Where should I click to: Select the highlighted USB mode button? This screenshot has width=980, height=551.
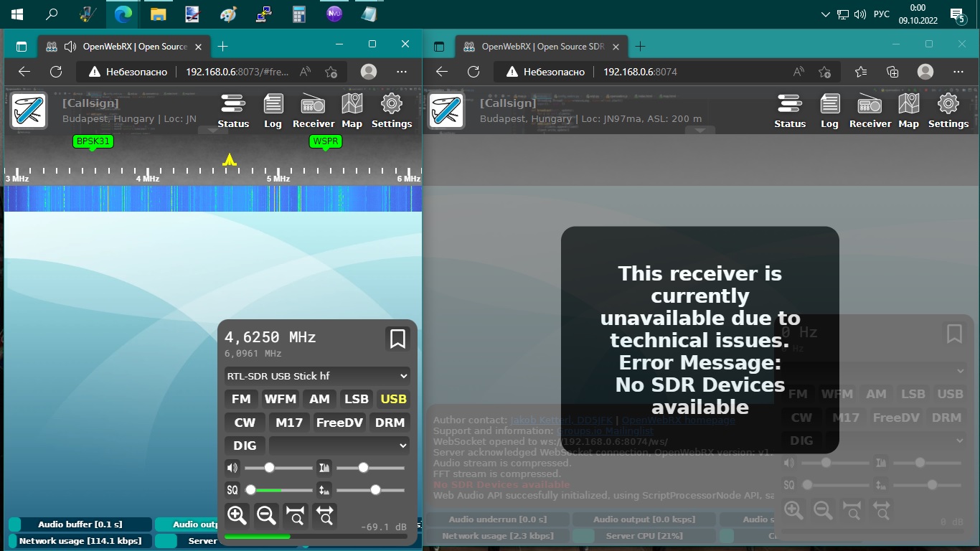coord(393,399)
